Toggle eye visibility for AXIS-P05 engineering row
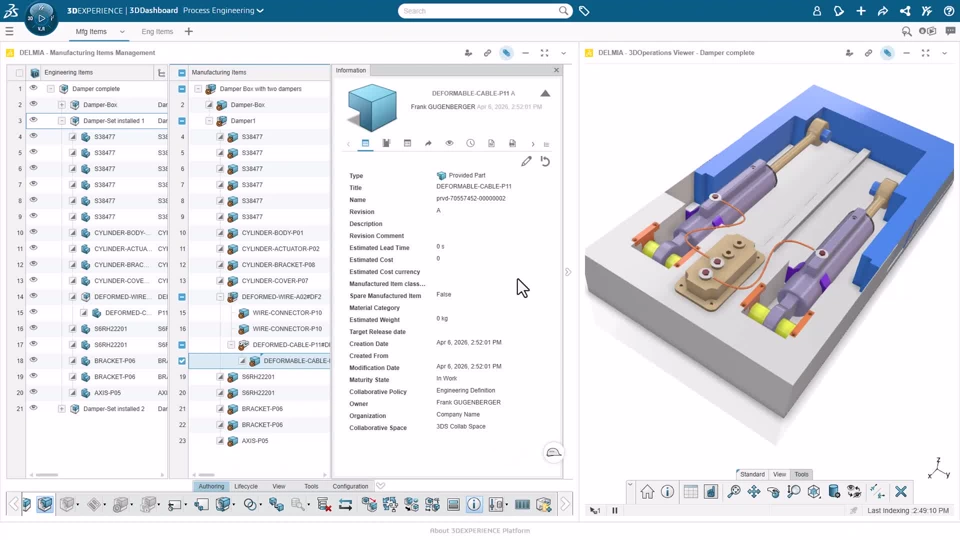 pyautogui.click(x=34, y=392)
